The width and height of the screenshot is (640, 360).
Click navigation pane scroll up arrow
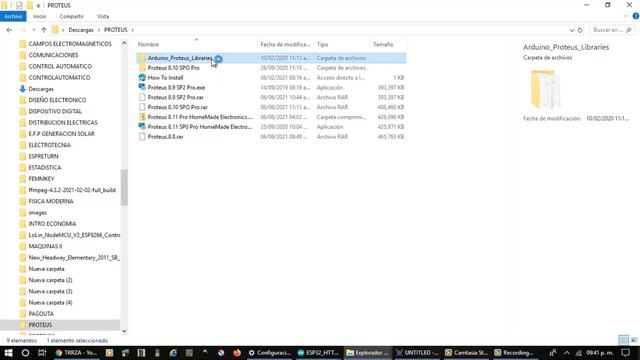124,43
